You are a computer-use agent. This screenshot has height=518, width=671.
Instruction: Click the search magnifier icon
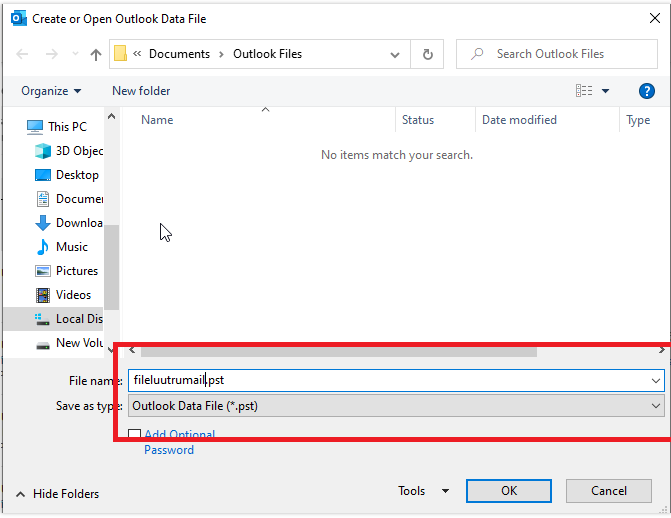477,54
